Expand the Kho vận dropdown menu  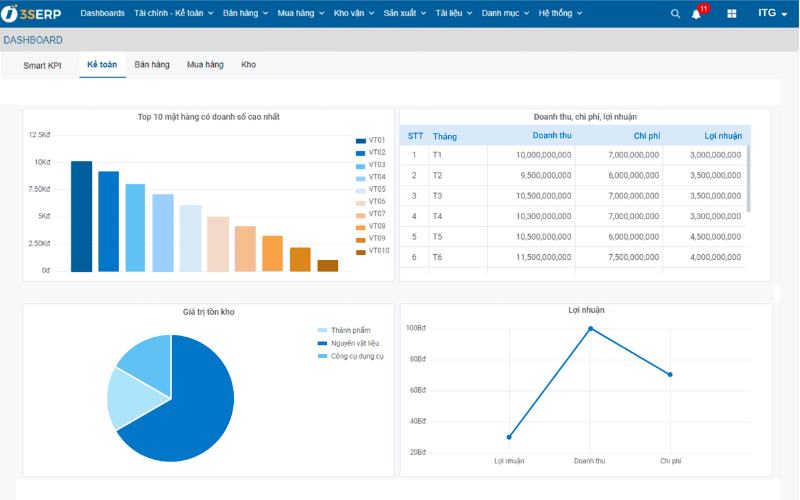point(354,13)
